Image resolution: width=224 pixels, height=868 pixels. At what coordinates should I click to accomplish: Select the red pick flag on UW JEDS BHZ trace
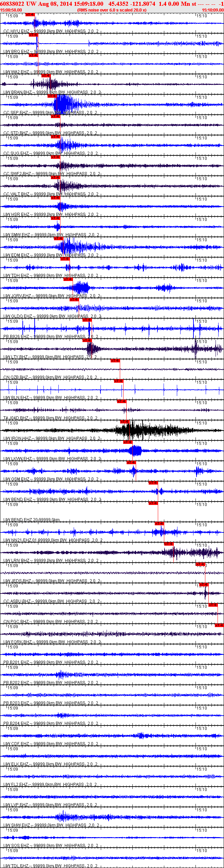(200, 564)
